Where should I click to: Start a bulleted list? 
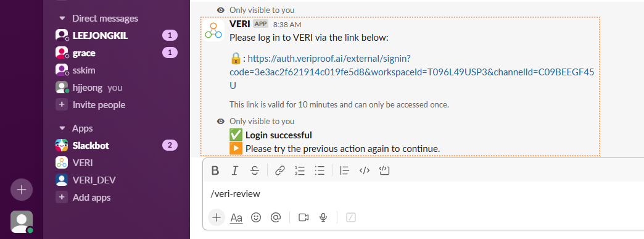(x=320, y=170)
